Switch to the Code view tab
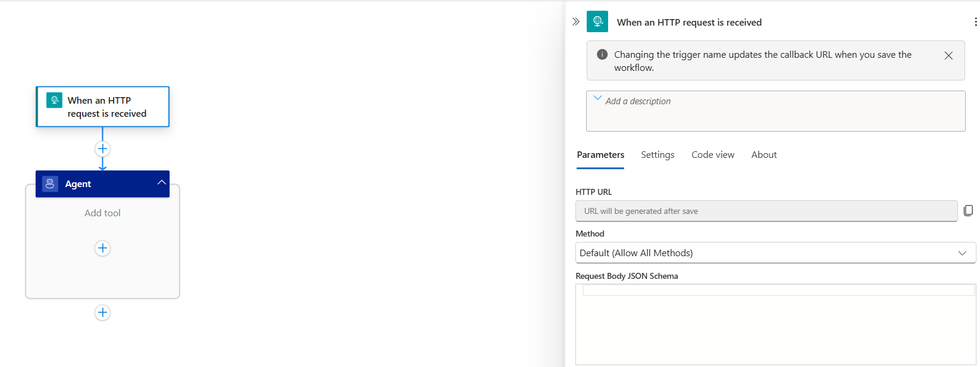Screen dimensions: 980x367 (712, 154)
